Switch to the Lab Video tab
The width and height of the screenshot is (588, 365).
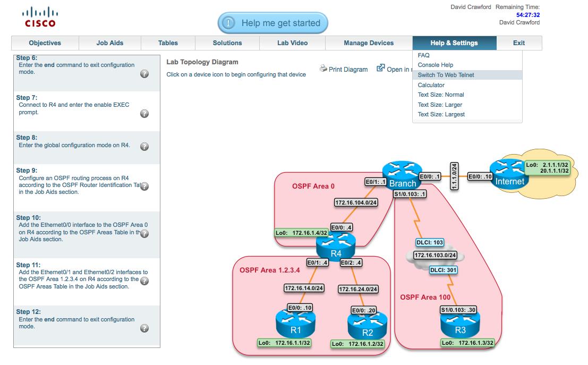tap(292, 43)
